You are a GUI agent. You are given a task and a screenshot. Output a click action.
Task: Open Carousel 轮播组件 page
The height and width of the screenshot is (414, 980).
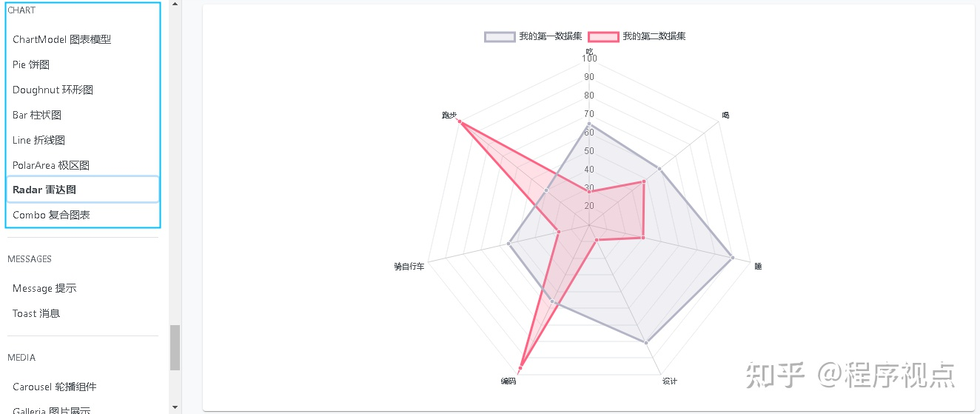tap(54, 387)
